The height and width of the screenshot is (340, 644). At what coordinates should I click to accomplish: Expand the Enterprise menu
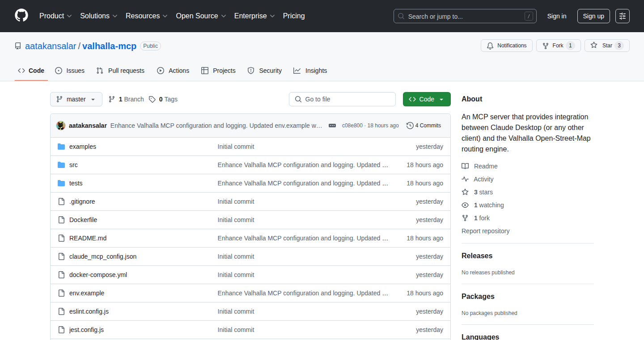254,16
